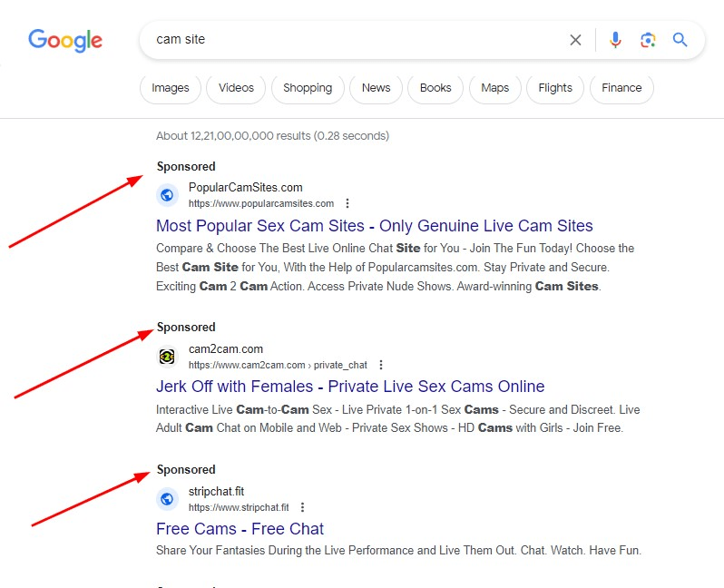Click the Google logo

coord(65,41)
